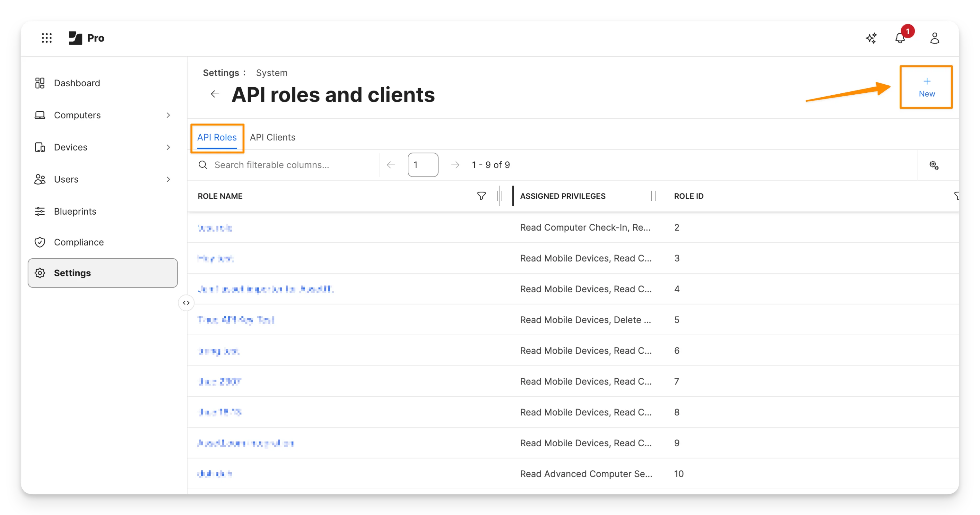Open the role link with ID 8
The height and width of the screenshot is (515, 980).
220,412
